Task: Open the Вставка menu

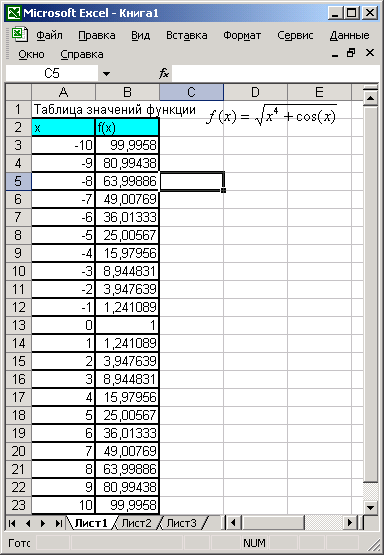Action: tap(187, 35)
